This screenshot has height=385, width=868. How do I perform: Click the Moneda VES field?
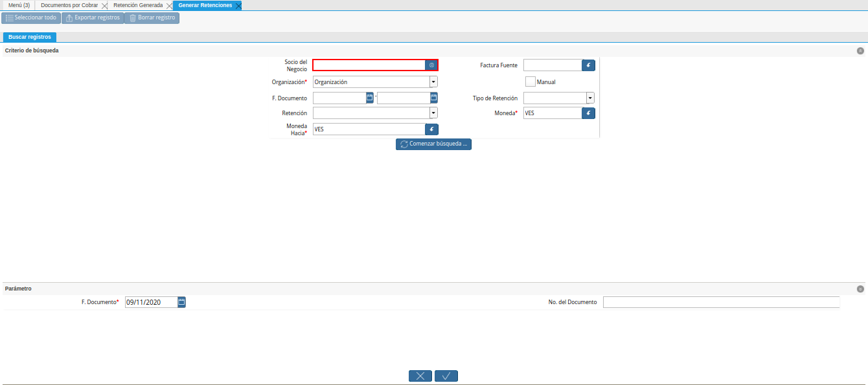click(553, 113)
